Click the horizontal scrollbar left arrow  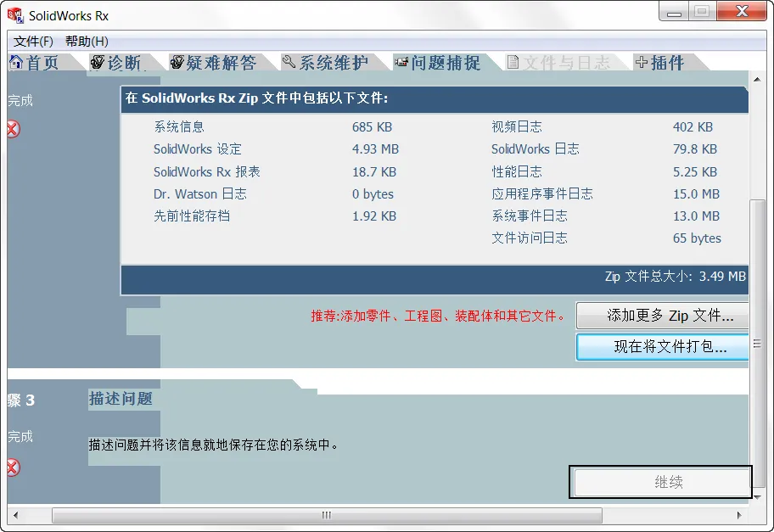coord(16,515)
